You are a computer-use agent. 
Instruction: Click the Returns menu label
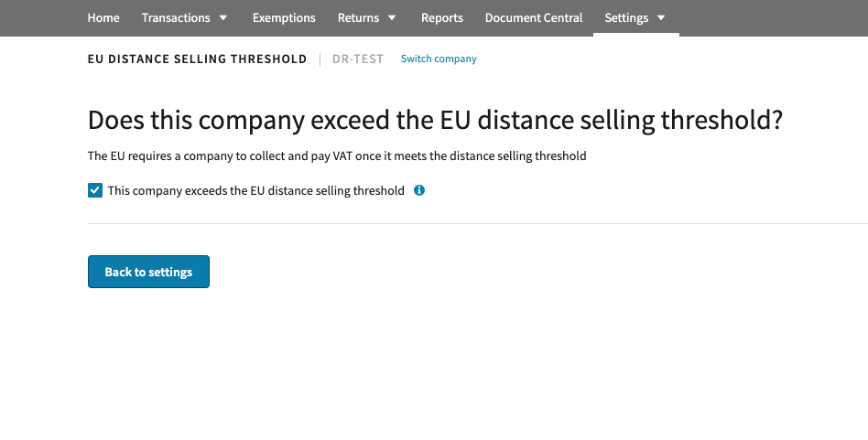358,18
